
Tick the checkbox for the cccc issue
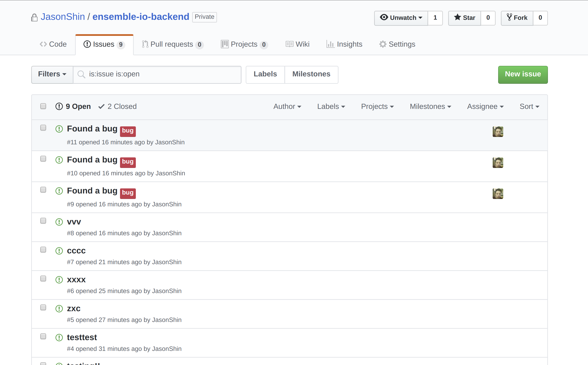43,250
